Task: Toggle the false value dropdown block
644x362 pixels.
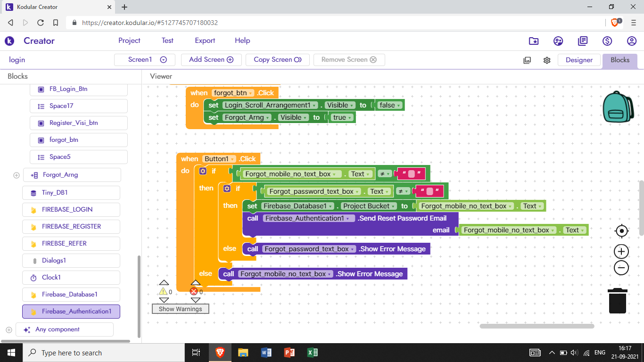Action: pos(389,105)
